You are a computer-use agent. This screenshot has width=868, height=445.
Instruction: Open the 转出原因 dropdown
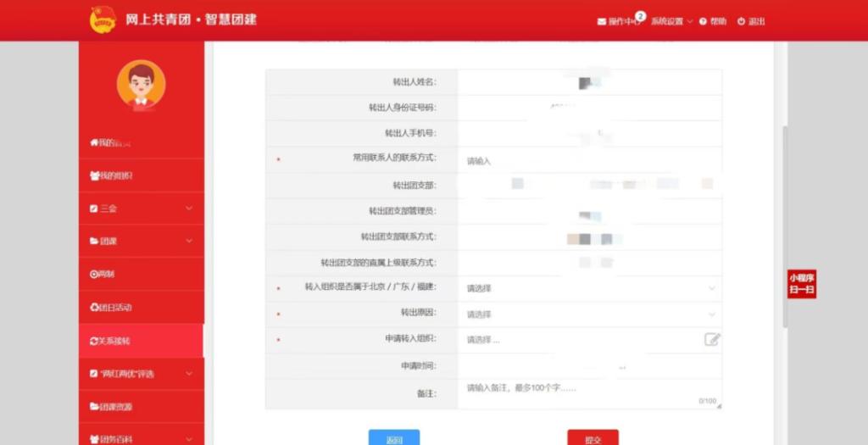point(589,314)
